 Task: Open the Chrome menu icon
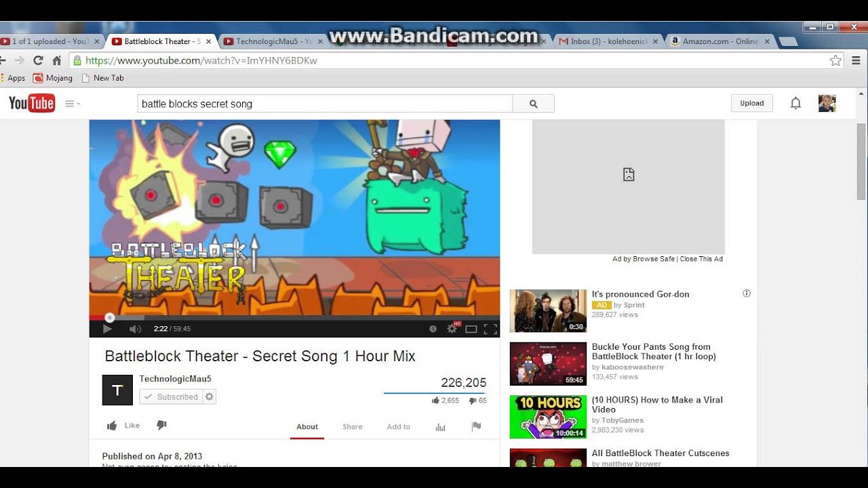(x=855, y=60)
